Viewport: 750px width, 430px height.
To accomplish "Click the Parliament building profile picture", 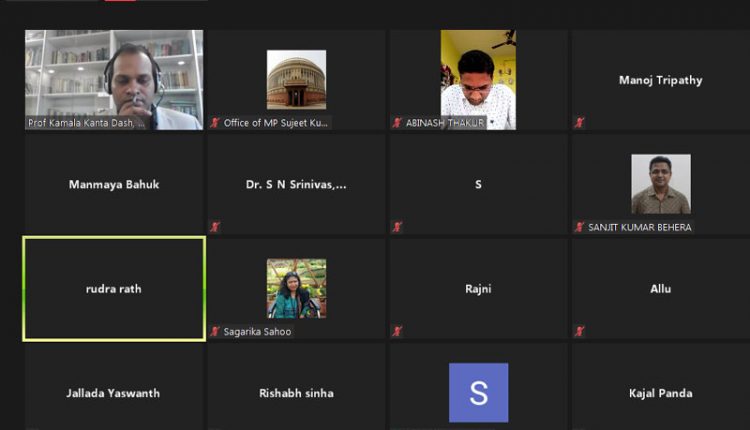I will point(296,79).
